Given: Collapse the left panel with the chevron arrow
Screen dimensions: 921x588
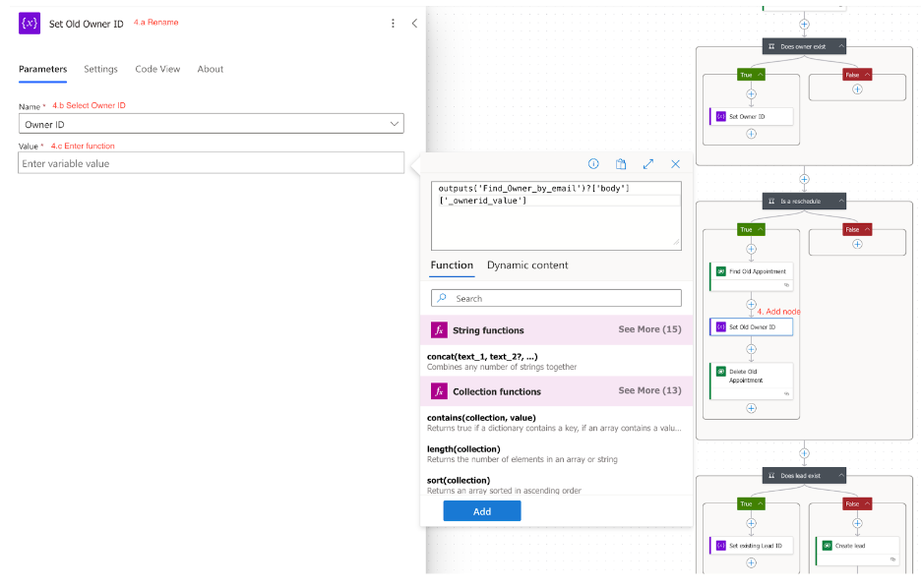Looking at the screenshot, I should (x=414, y=24).
